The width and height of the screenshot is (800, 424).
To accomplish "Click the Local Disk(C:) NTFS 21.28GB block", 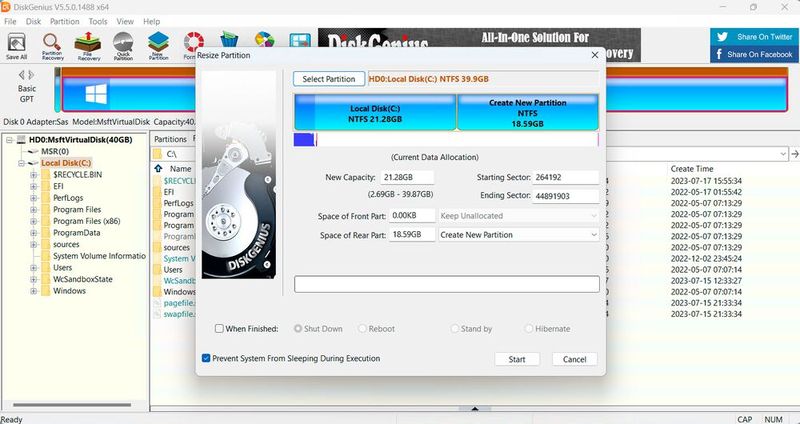I will click(375, 112).
